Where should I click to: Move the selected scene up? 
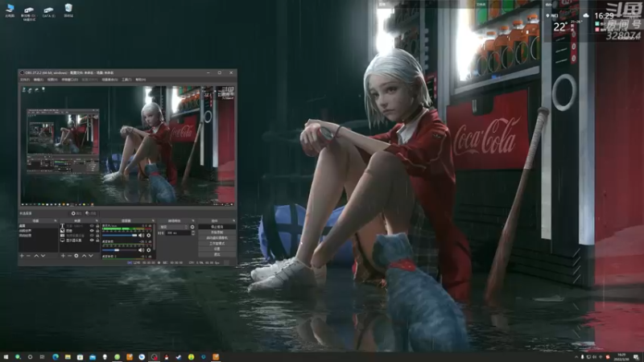(36, 256)
